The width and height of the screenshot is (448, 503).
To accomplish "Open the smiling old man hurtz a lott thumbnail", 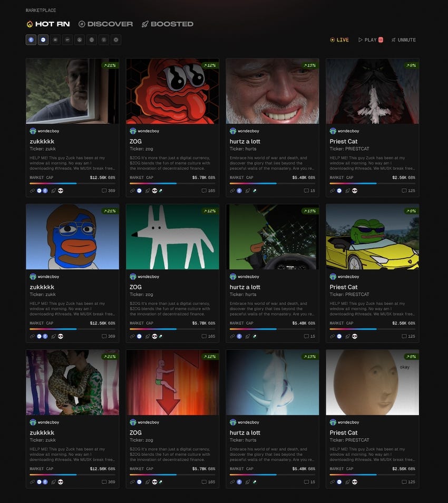I will [x=272, y=91].
